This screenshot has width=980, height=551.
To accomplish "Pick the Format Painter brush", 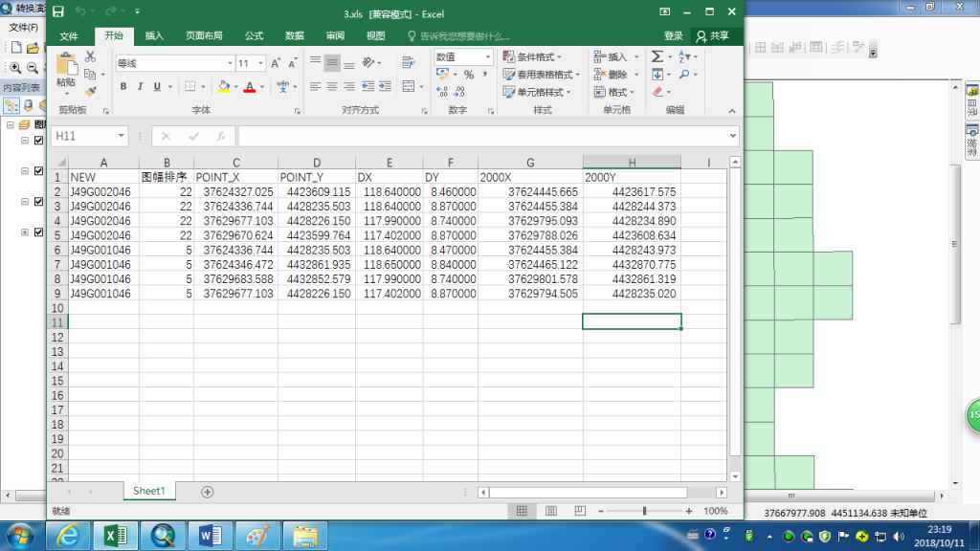I will point(91,92).
